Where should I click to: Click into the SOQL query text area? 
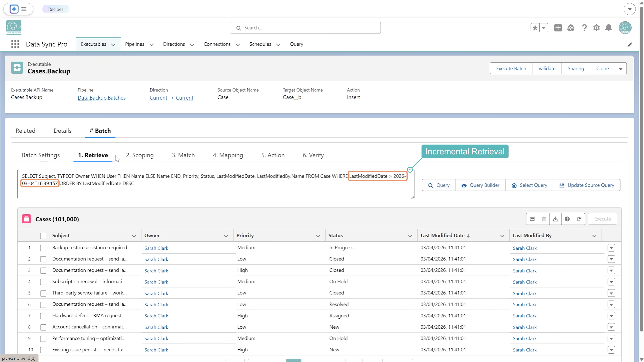click(x=216, y=184)
